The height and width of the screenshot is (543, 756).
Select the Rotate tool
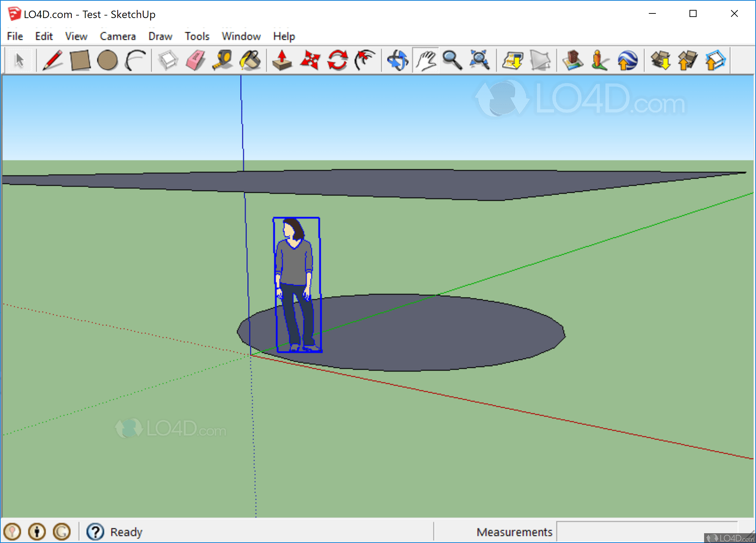pyautogui.click(x=337, y=60)
